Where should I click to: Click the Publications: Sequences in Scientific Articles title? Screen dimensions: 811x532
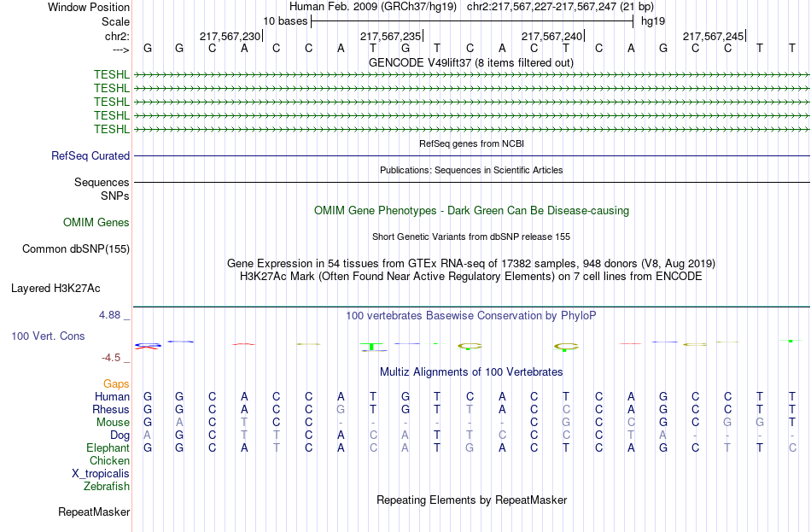click(471, 170)
